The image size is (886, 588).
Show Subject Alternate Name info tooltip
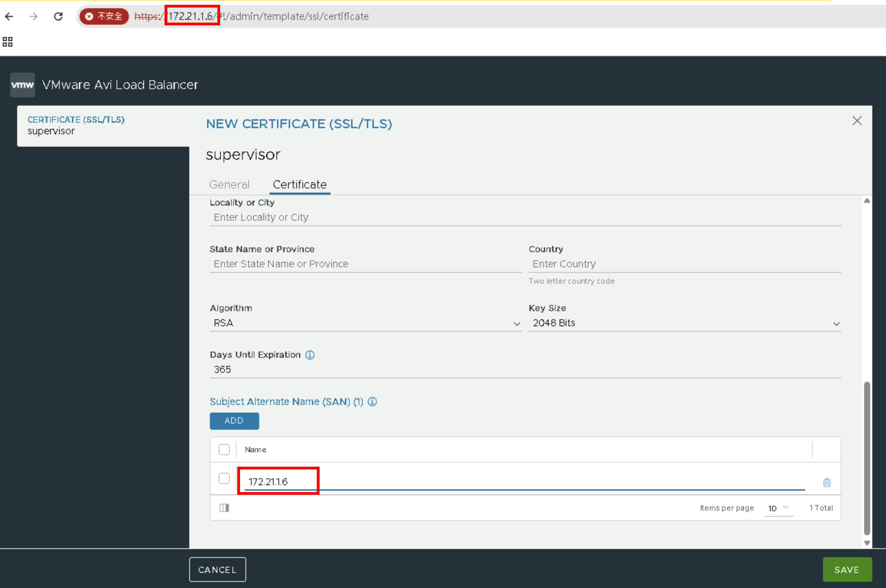click(372, 402)
